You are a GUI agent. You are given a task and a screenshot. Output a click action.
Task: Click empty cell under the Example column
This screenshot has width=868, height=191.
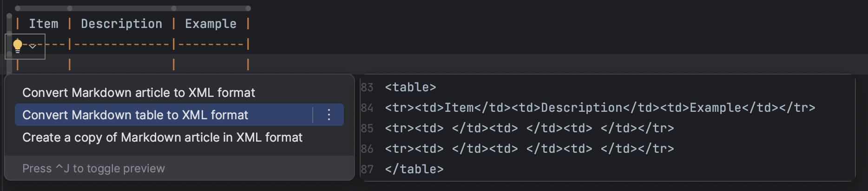click(x=210, y=64)
